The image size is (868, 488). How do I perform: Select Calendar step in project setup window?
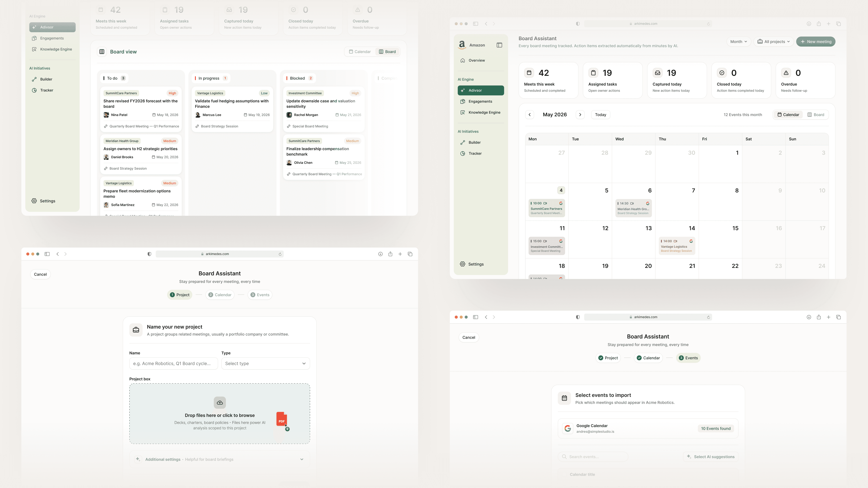click(220, 295)
